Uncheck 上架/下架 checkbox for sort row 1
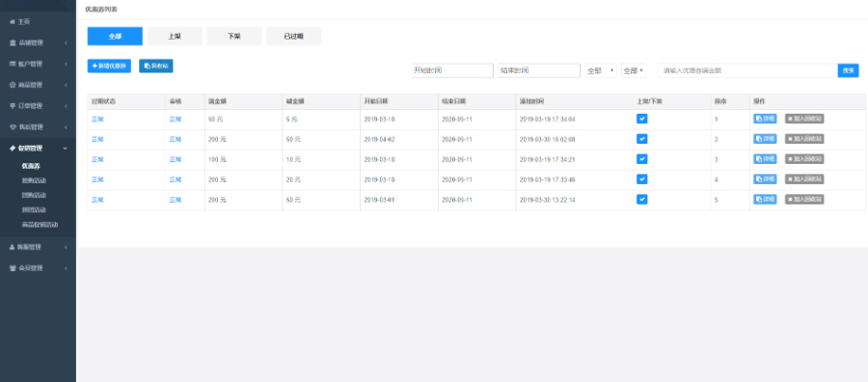The height and width of the screenshot is (382, 868). (641, 119)
